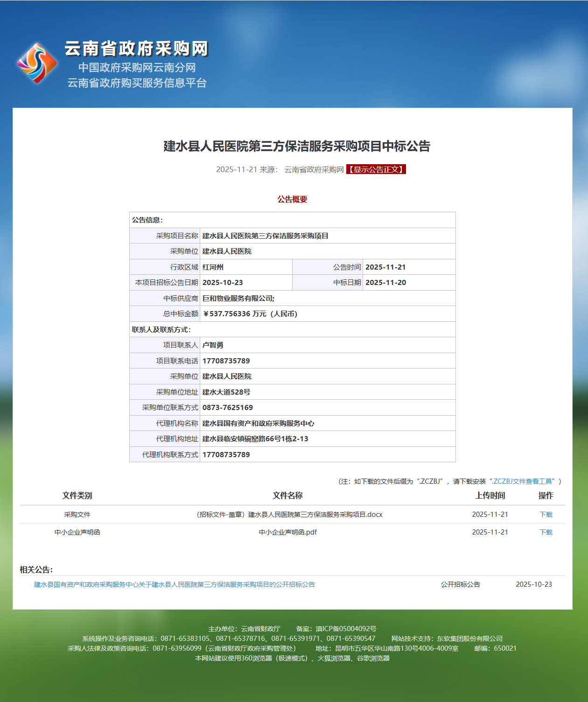Click the 滇ICP备05004092号 filing record

click(x=346, y=628)
